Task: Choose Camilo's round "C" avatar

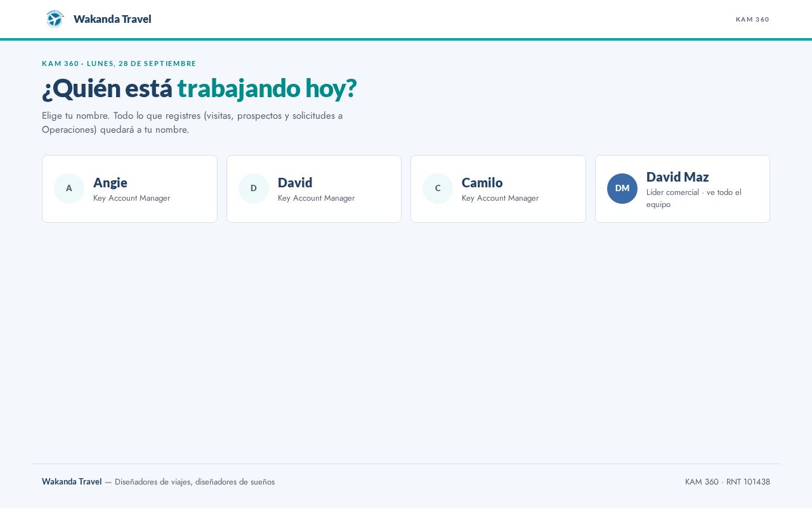Action: tap(438, 189)
